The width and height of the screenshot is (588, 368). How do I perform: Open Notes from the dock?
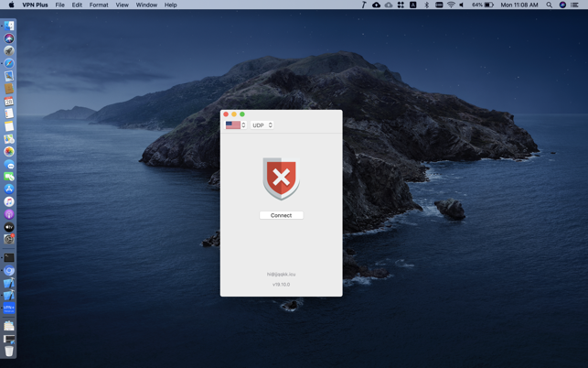click(9, 126)
